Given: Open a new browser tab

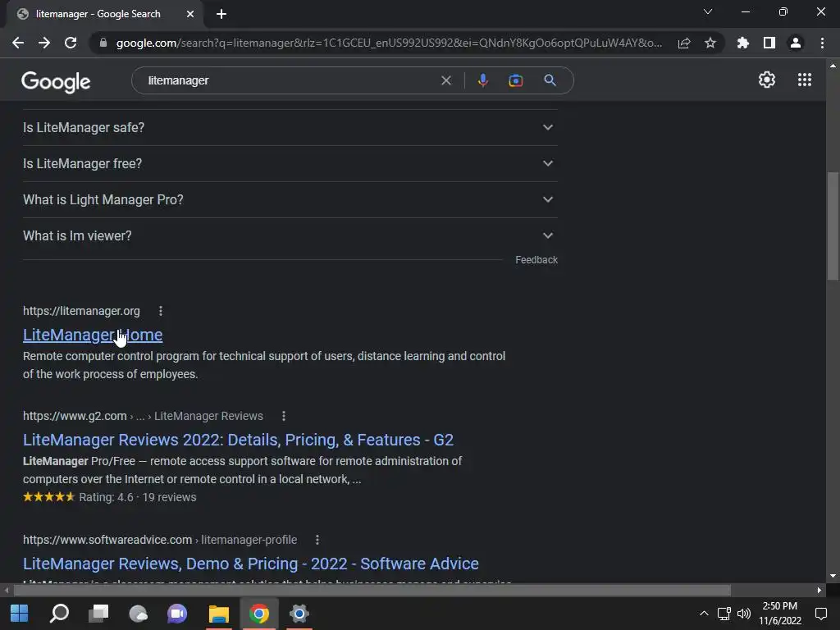Looking at the screenshot, I should pyautogui.click(x=221, y=14).
